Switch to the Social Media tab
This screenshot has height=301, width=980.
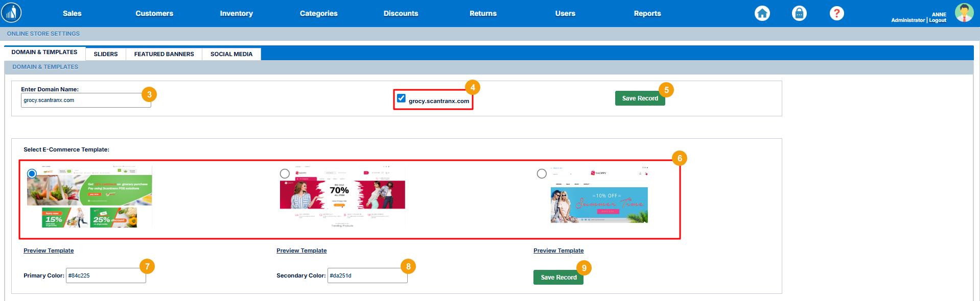tap(231, 54)
